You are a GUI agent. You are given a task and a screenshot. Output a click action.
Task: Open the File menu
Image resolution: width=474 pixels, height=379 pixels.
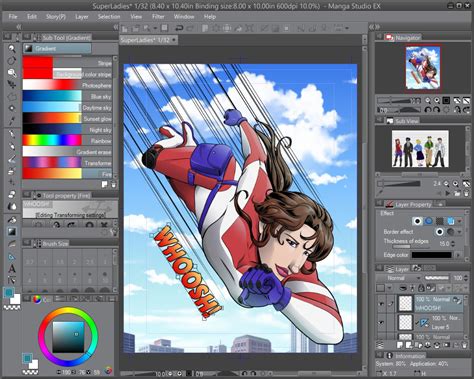13,17
